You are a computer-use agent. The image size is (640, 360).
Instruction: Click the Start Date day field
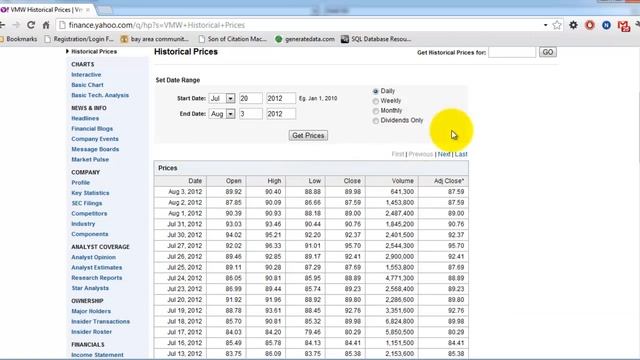pyautogui.click(x=250, y=98)
